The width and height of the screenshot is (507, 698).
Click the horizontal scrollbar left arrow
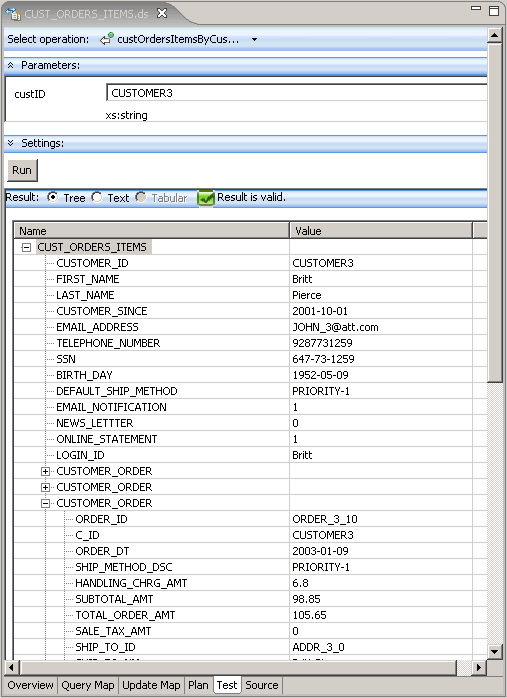pos(11,667)
